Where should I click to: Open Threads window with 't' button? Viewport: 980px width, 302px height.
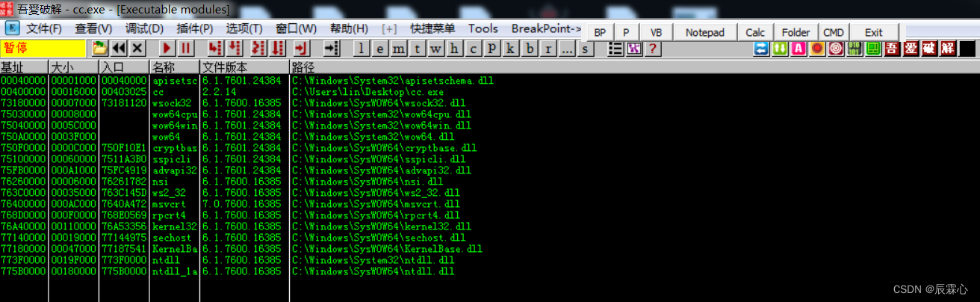tap(418, 49)
